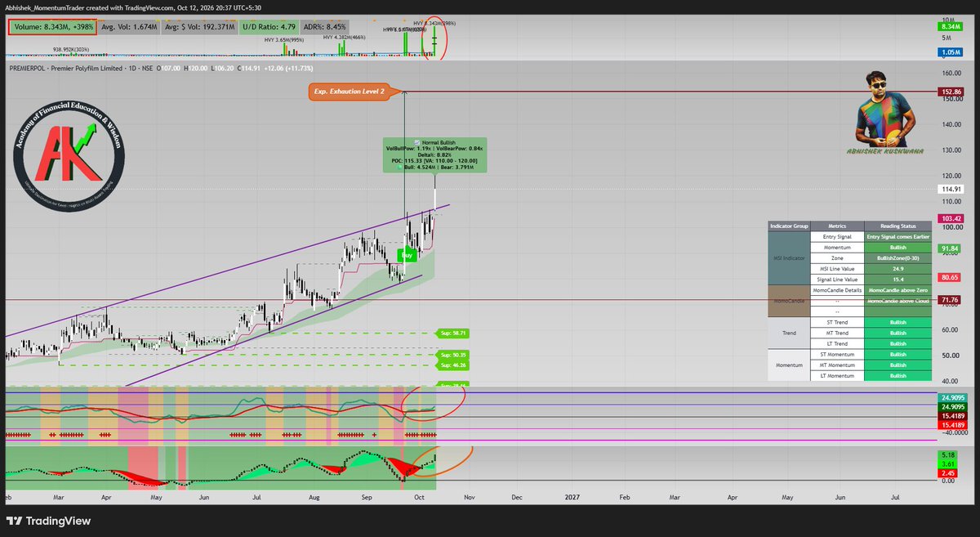Click the Entry Signal comes Earlier status cell
Viewport: 980px width, 537px height.
(898, 237)
